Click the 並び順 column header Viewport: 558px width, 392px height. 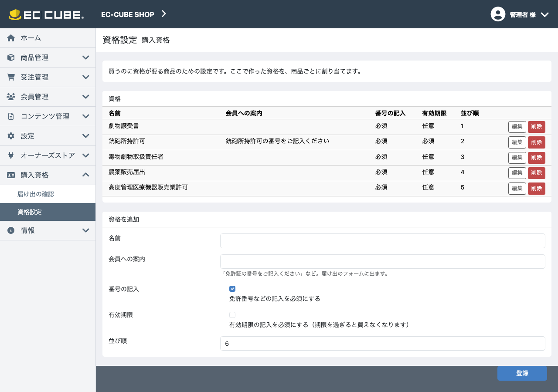point(470,113)
